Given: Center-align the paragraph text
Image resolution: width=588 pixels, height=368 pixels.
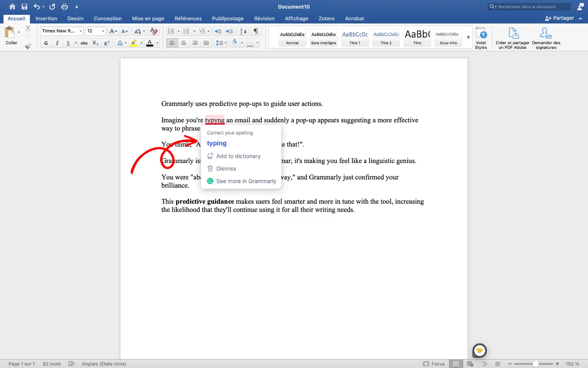Looking at the screenshot, I should pyautogui.click(x=183, y=43).
